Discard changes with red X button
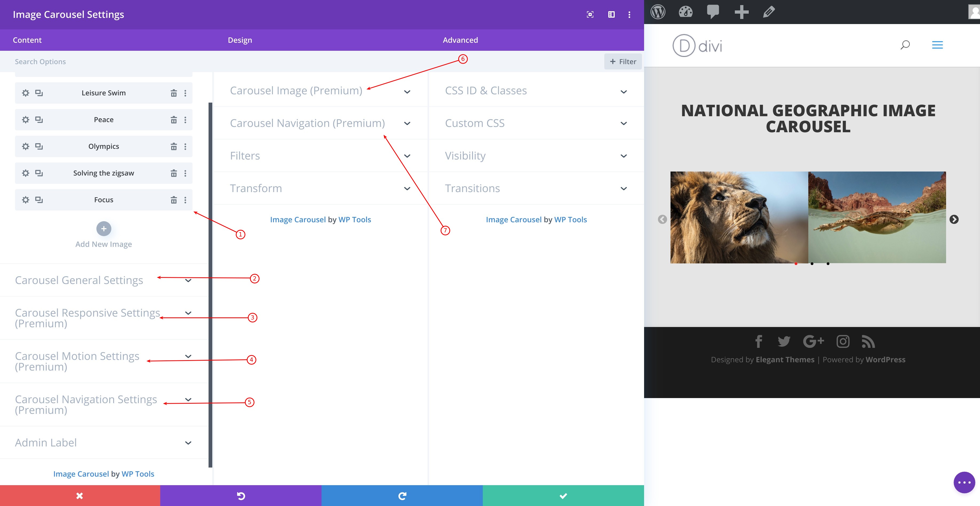This screenshot has width=980, height=506. pyautogui.click(x=80, y=495)
